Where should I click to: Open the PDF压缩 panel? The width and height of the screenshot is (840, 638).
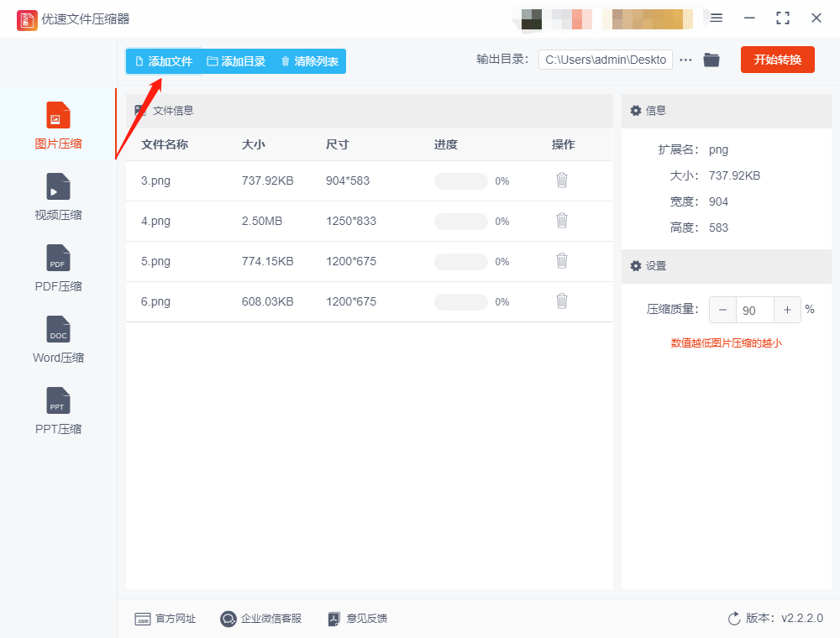tap(57, 267)
